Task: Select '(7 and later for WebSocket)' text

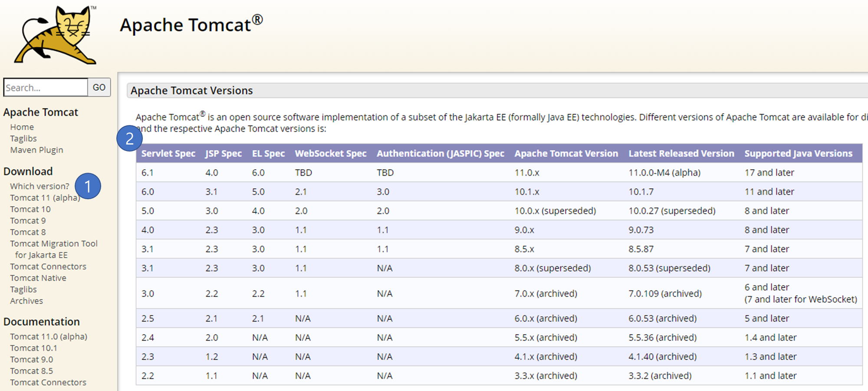Action: (801, 299)
